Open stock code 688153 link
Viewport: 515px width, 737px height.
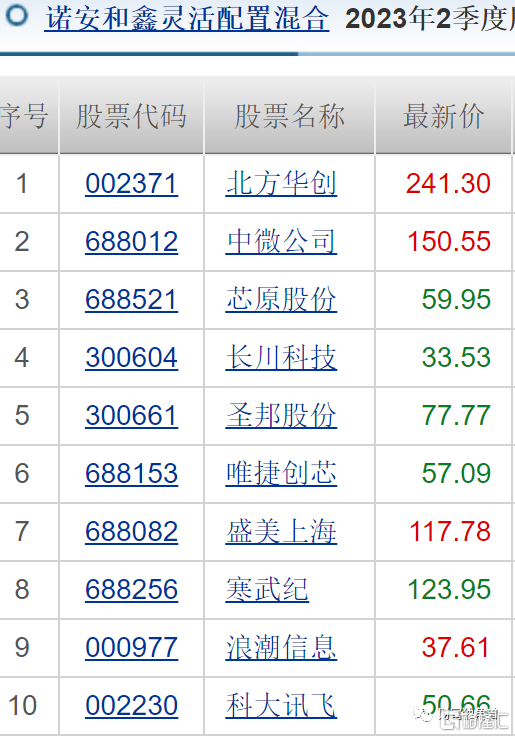tap(132, 473)
